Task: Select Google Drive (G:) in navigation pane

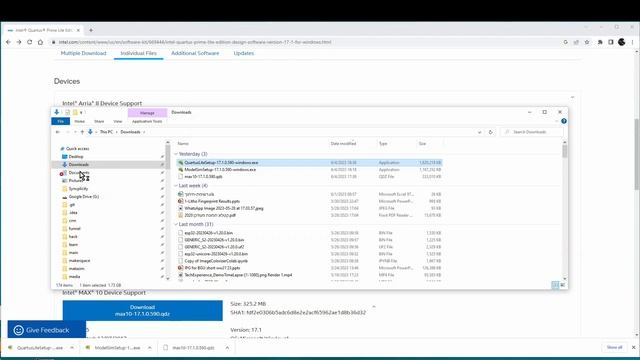Action: point(83,196)
